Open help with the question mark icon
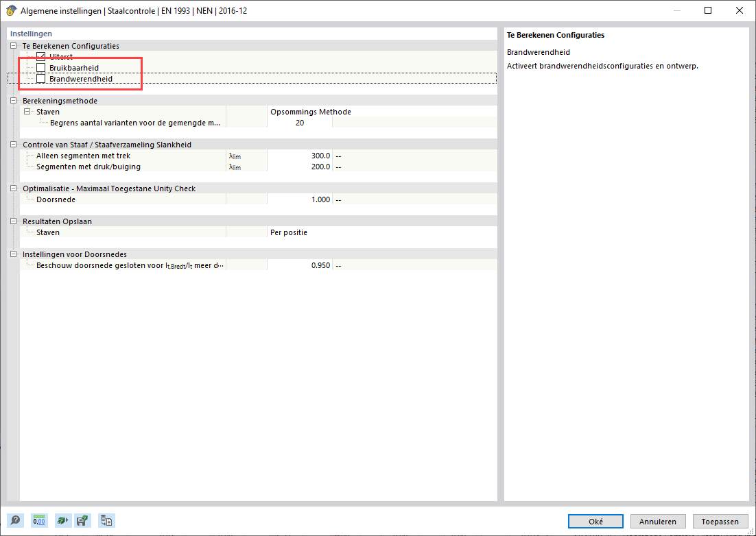Image resolution: width=756 pixels, height=536 pixels. click(14, 520)
